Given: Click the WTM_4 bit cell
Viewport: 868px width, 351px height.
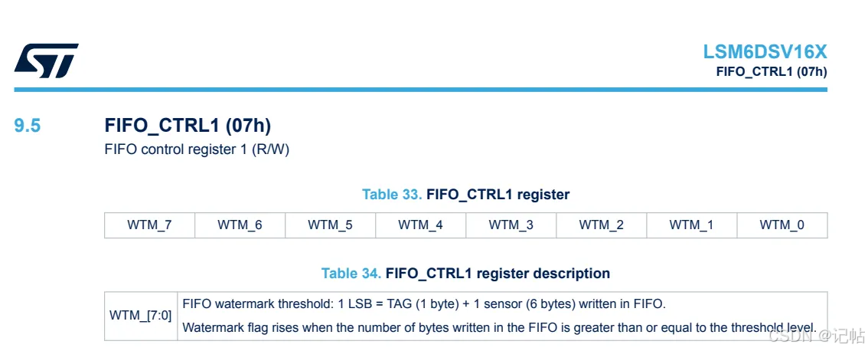Looking at the screenshot, I should [420, 225].
